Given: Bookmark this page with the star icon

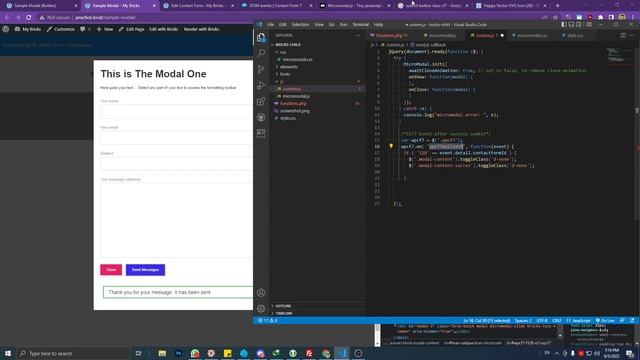Looking at the screenshot, I should click(x=555, y=18).
